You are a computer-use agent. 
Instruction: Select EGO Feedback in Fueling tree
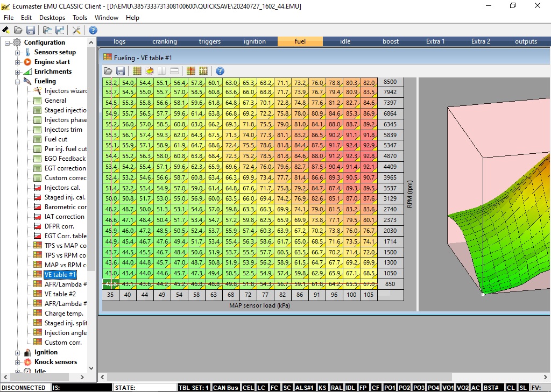click(x=65, y=159)
